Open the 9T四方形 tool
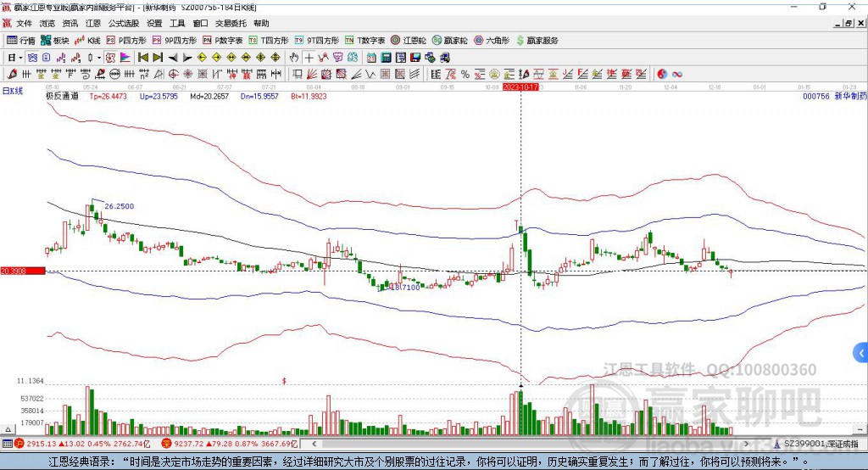Viewport: 868px width, 470px height. pos(317,41)
